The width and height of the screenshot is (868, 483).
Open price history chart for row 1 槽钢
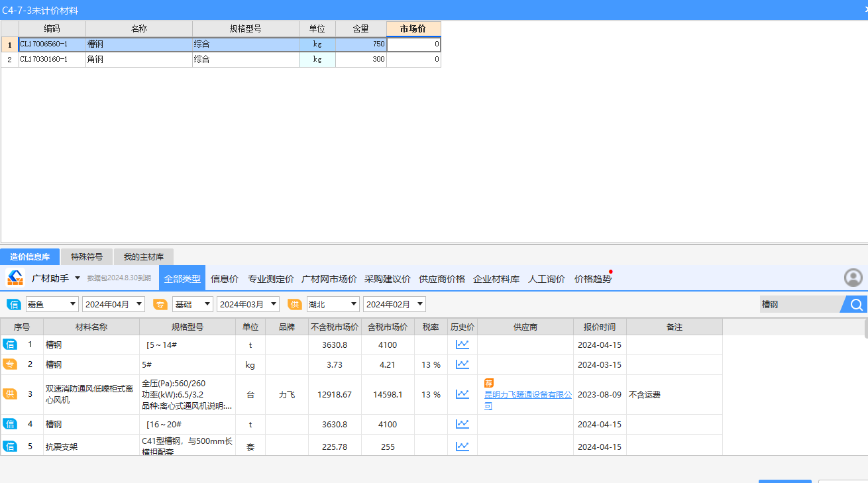point(462,345)
